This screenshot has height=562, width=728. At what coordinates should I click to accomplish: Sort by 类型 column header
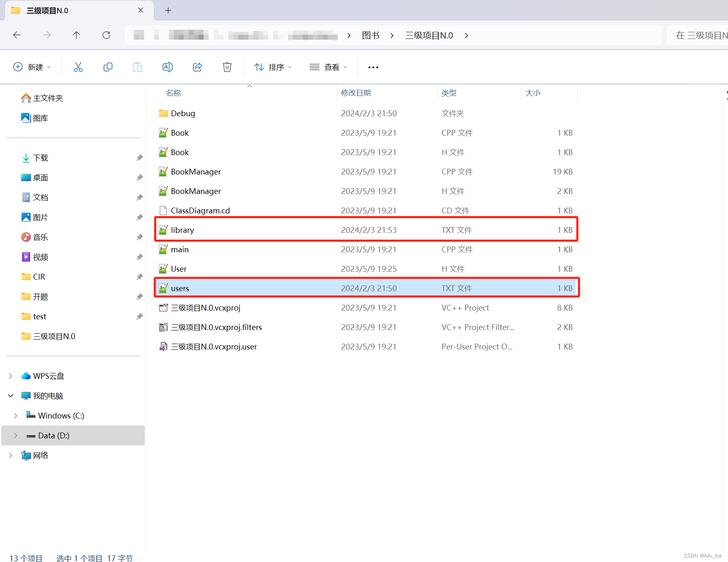coord(449,93)
